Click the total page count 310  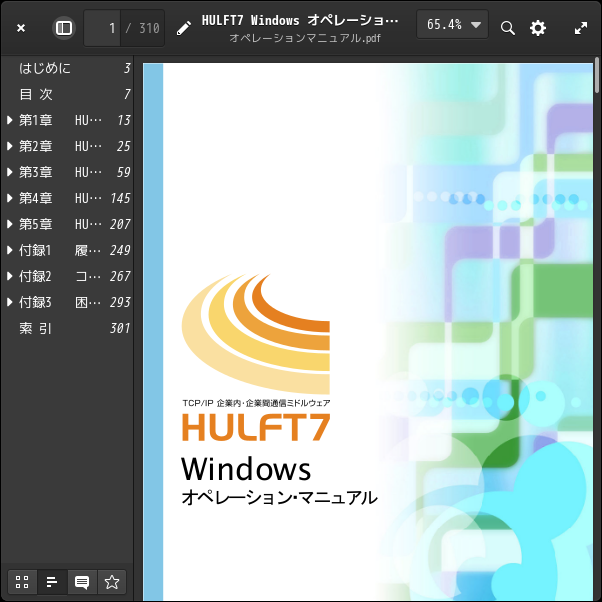[x=149, y=28]
